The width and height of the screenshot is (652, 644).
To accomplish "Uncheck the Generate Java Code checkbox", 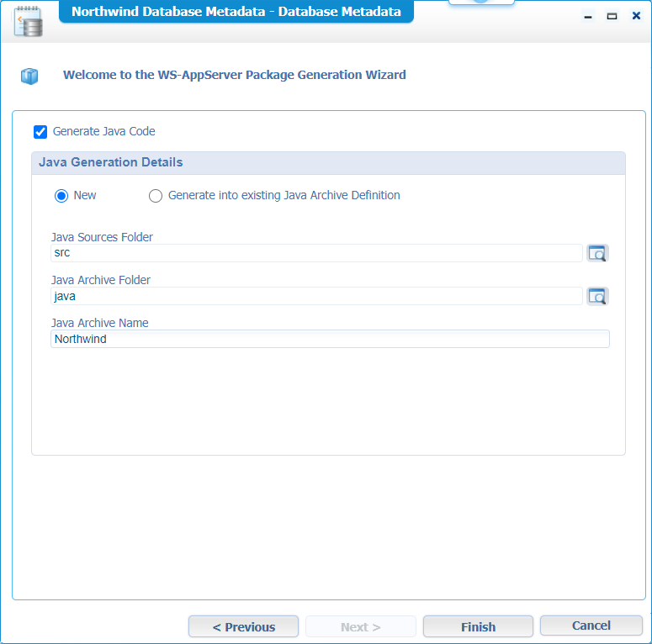I will [x=40, y=132].
